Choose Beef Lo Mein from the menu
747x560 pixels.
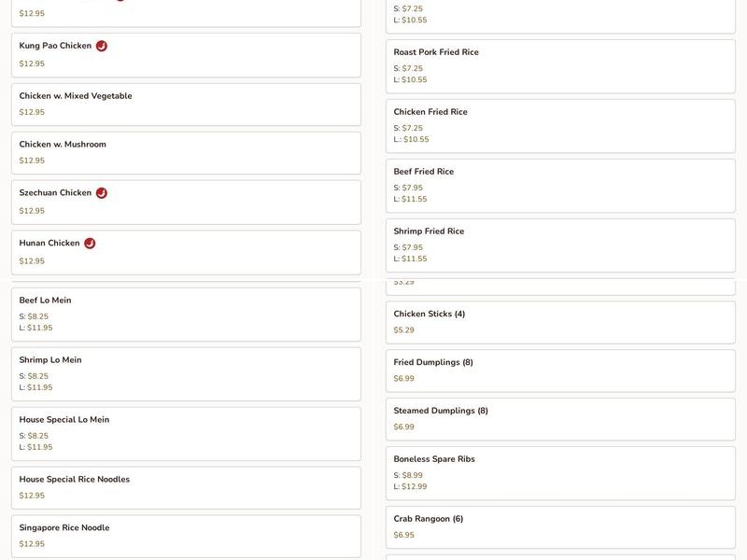coord(186,314)
